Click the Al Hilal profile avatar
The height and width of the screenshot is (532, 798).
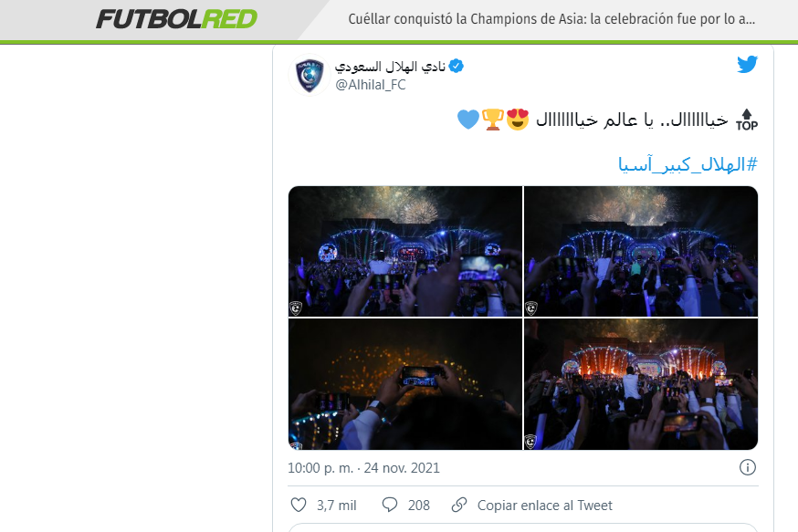tap(310, 75)
